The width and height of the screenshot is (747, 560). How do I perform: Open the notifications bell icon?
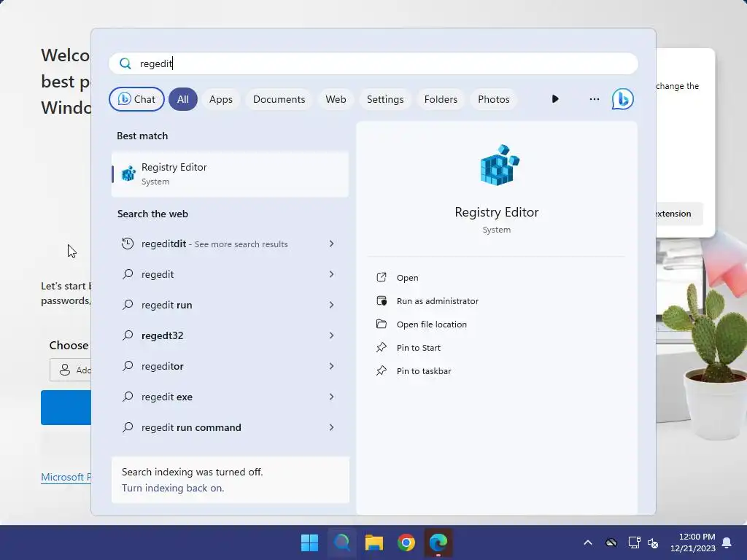click(x=727, y=542)
